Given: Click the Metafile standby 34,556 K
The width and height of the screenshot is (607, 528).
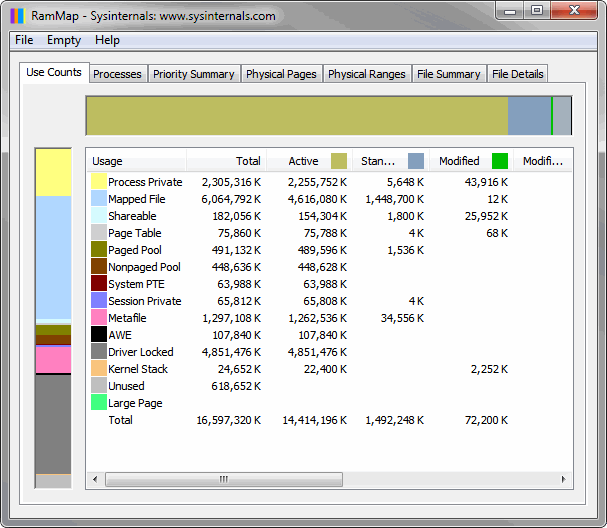Looking at the screenshot, I should pos(402,318).
